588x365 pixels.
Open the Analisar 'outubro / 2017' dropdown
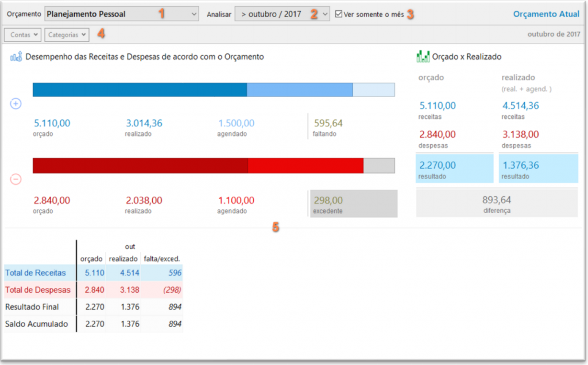click(x=282, y=14)
